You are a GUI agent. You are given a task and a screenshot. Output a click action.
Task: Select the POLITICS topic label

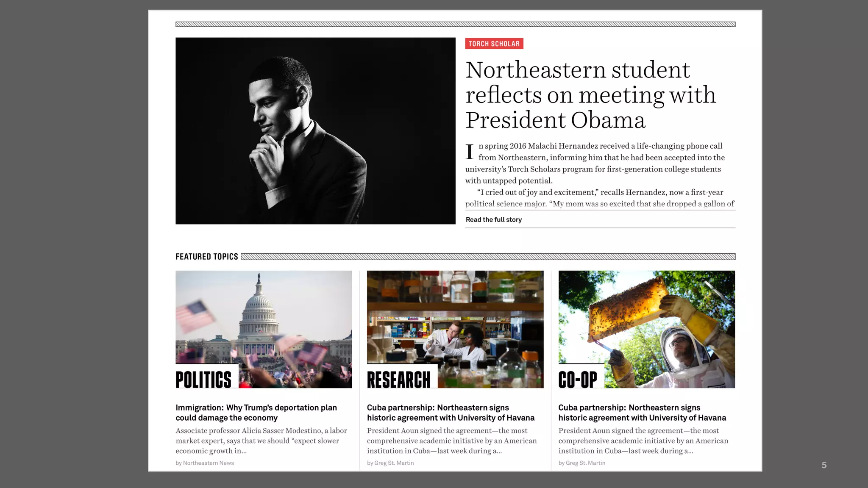point(204,379)
